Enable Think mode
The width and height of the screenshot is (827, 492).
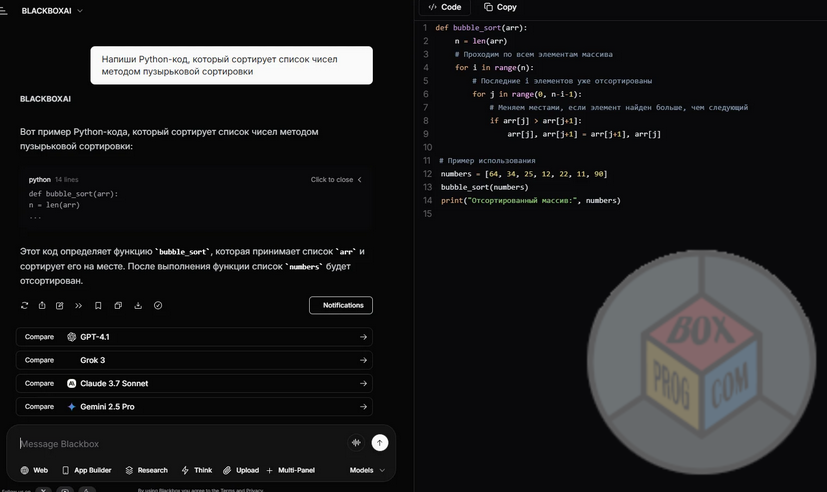[196, 470]
